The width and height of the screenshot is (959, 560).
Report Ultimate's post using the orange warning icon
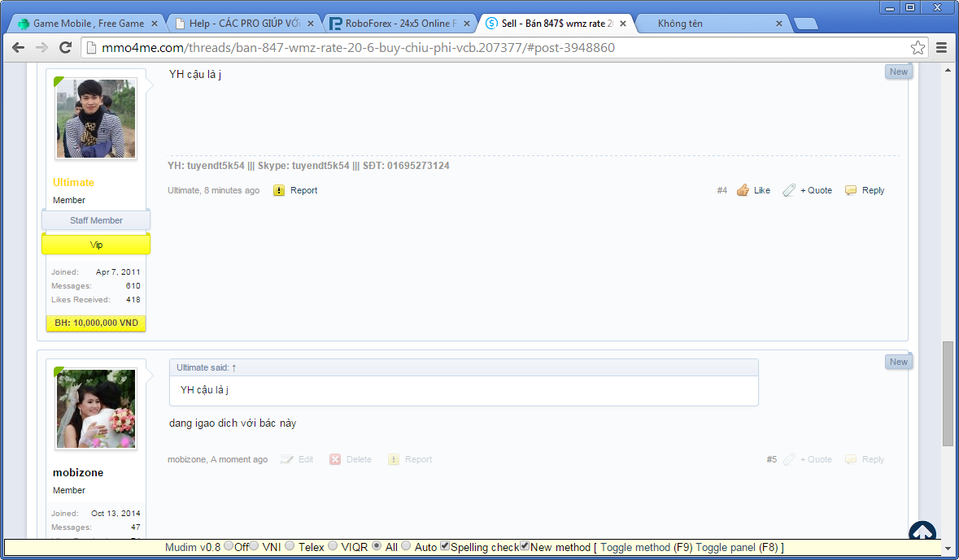tap(279, 189)
